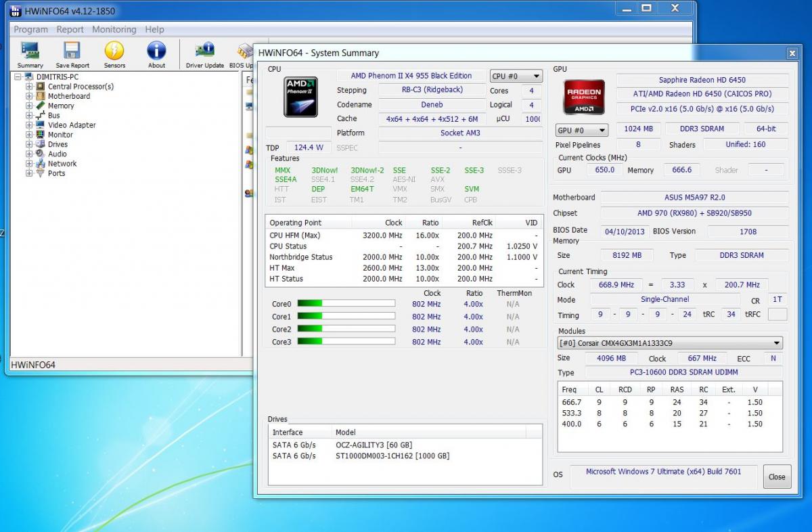Expand the Memory tree node
This screenshot has width=812, height=532.
pos(29,106)
